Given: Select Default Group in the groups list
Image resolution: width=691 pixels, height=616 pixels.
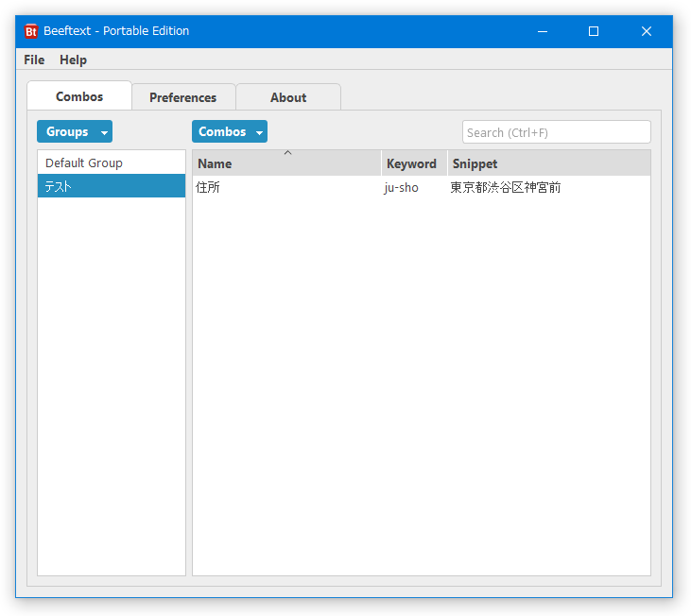Looking at the screenshot, I should [x=112, y=163].
